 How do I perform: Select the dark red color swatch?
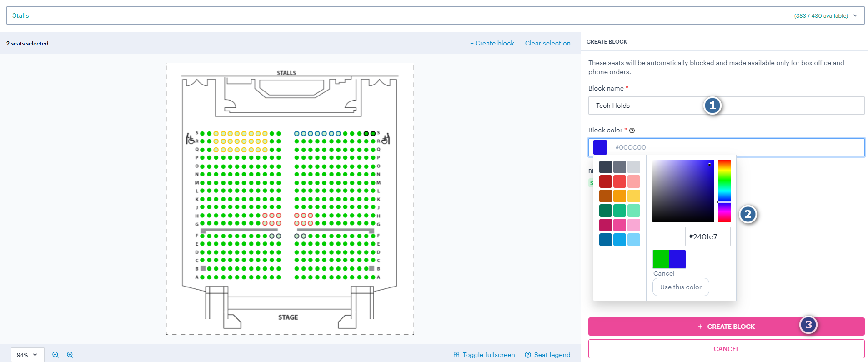point(605,181)
